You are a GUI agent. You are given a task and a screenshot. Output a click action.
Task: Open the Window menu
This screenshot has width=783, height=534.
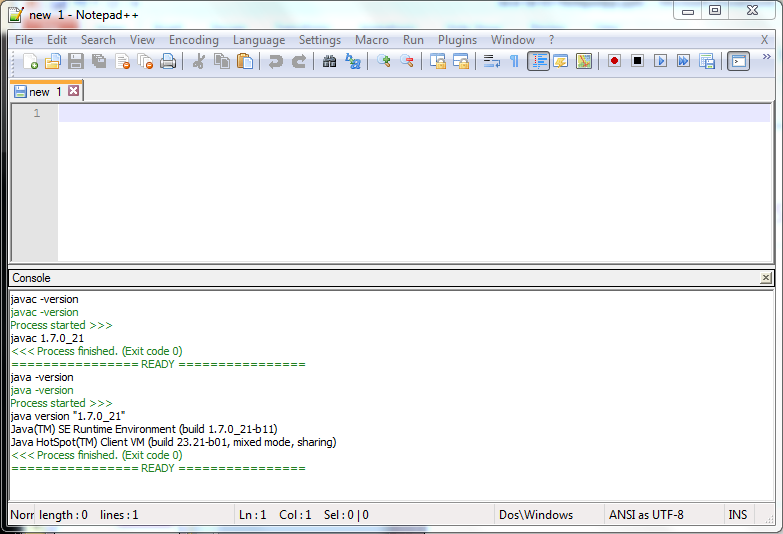[x=513, y=40]
